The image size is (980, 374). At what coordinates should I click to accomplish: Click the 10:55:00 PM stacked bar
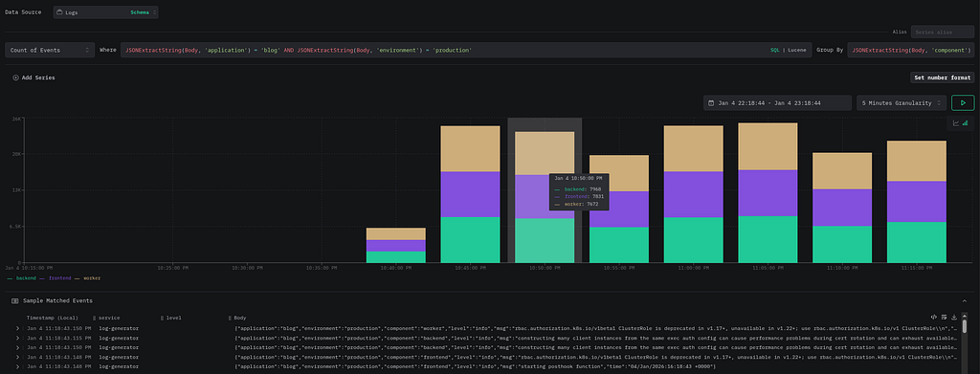tap(619, 209)
